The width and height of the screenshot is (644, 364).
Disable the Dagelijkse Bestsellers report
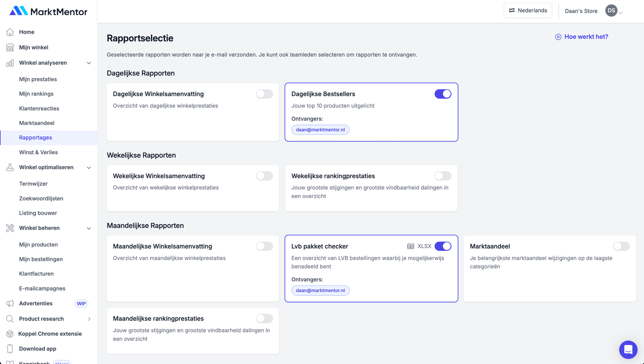(x=443, y=94)
